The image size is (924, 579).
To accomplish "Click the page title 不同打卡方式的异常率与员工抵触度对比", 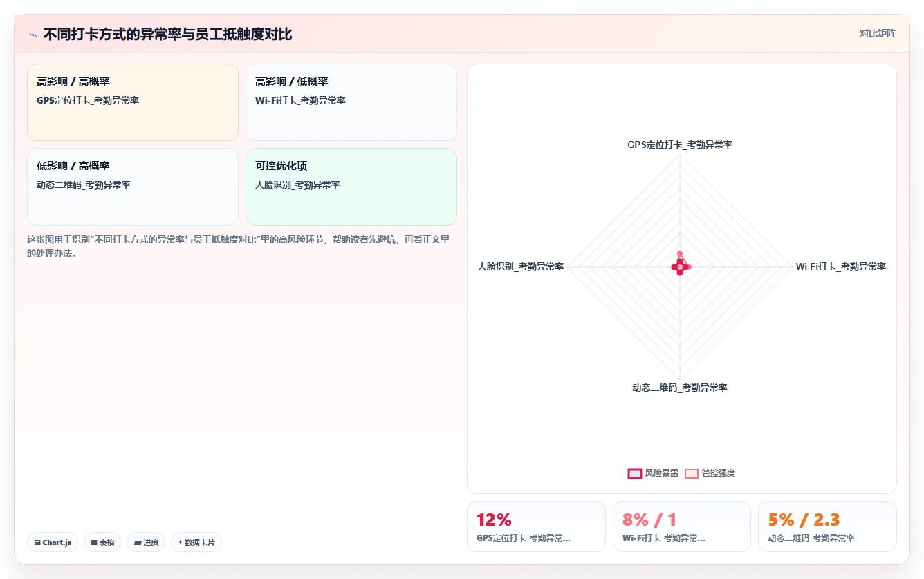I will click(x=167, y=34).
